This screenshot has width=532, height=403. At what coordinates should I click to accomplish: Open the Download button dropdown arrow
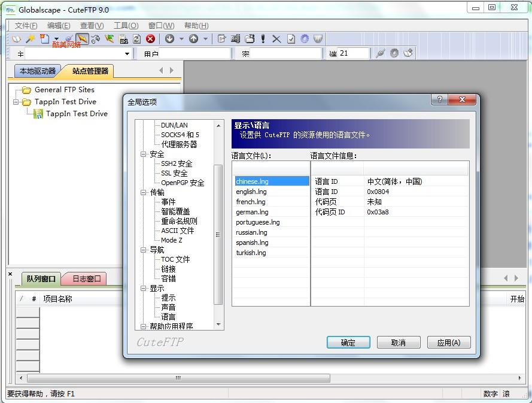[181, 39]
